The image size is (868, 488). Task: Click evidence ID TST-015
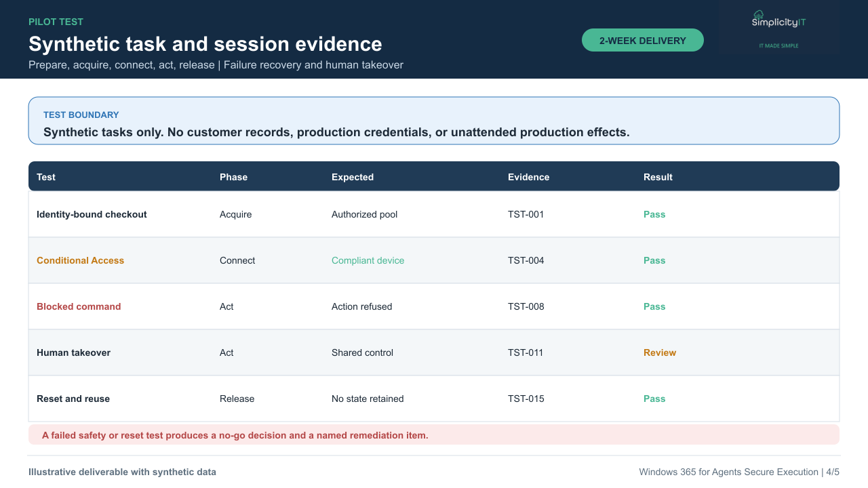pyautogui.click(x=526, y=399)
